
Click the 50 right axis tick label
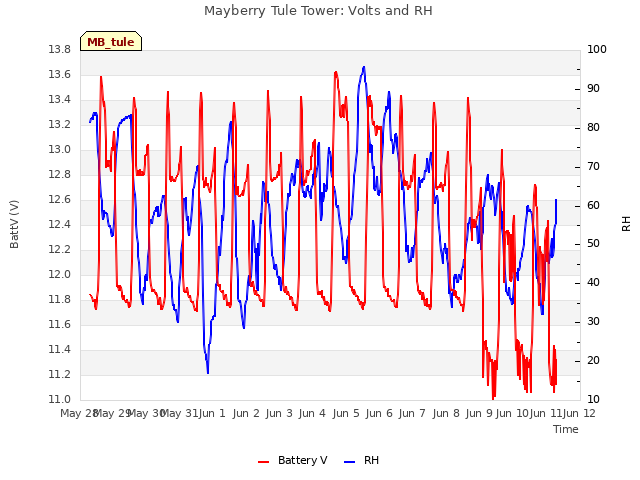click(593, 244)
